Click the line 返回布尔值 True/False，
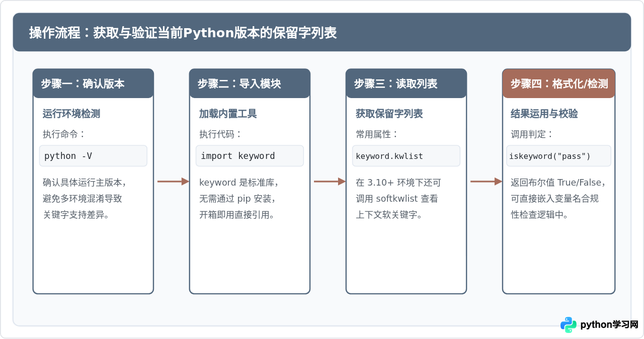The width and height of the screenshot is (644, 339). point(558,182)
